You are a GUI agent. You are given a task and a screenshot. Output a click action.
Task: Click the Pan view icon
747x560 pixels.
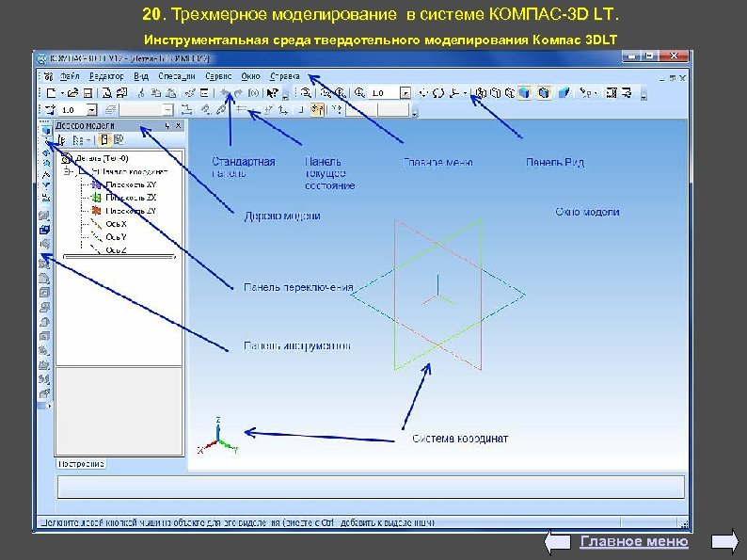coord(423,93)
